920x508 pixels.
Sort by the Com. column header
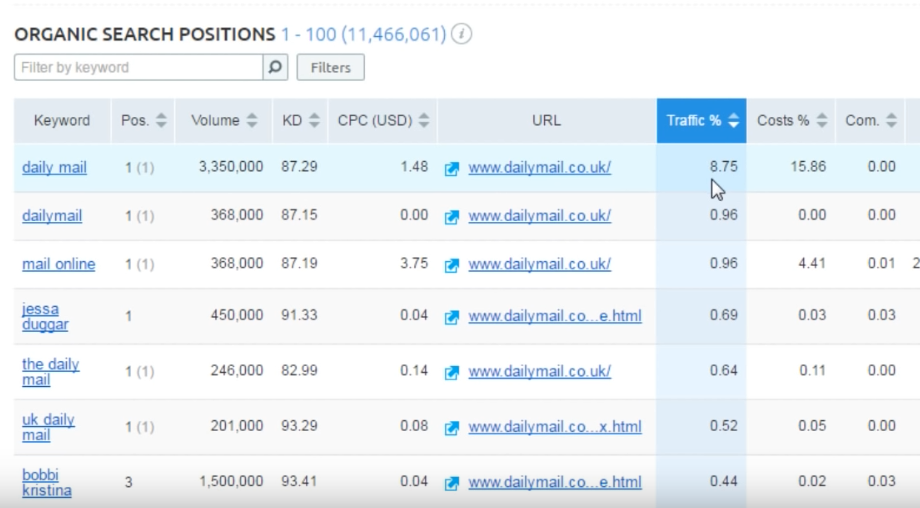[x=871, y=120]
